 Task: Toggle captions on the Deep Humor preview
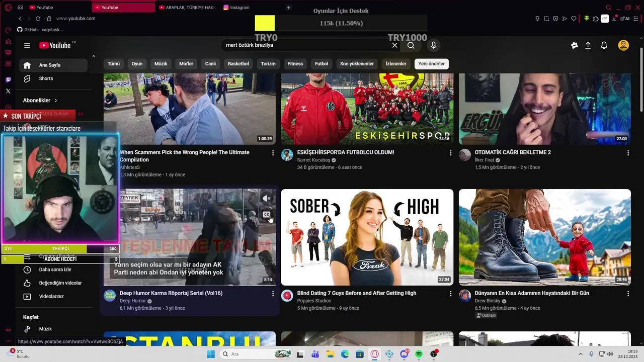(x=267, y=215)
